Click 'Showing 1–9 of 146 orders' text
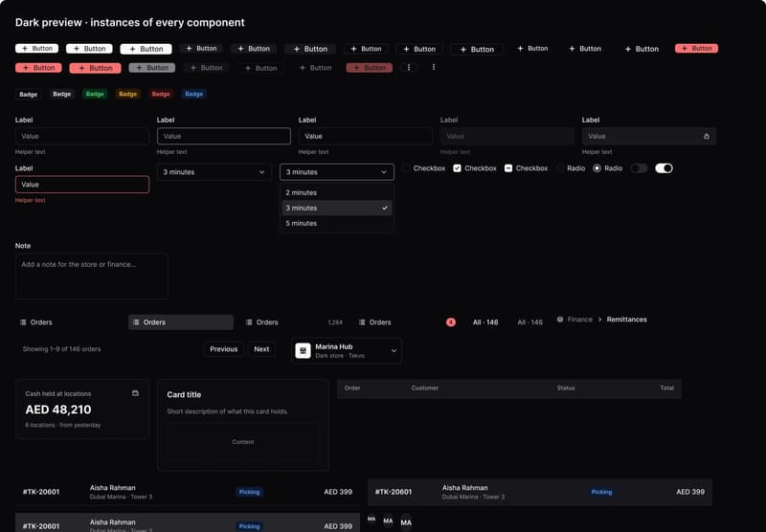Image resolution: width=766 pixels, height=532 pixels. pos(61,349)
